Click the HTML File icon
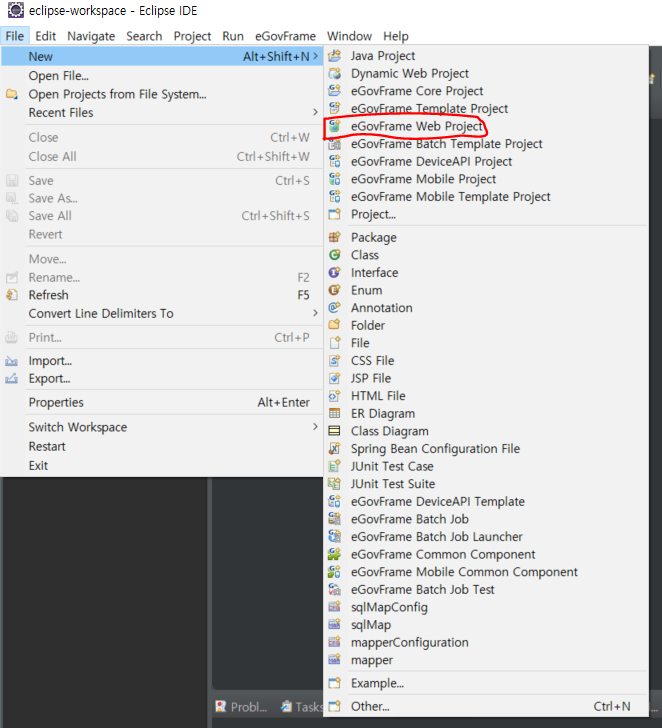The width and height of the screenshot is (662, 728). pyautogui.click(x=335, y=396)
